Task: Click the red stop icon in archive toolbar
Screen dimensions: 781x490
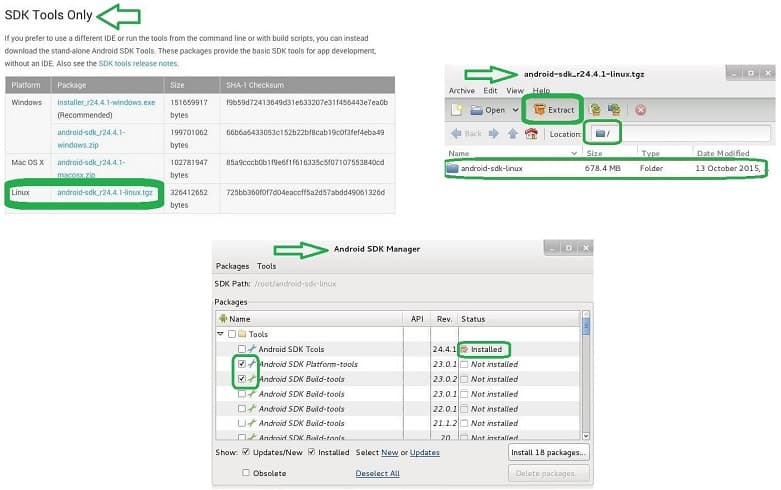Action: [x=641, y=110]
